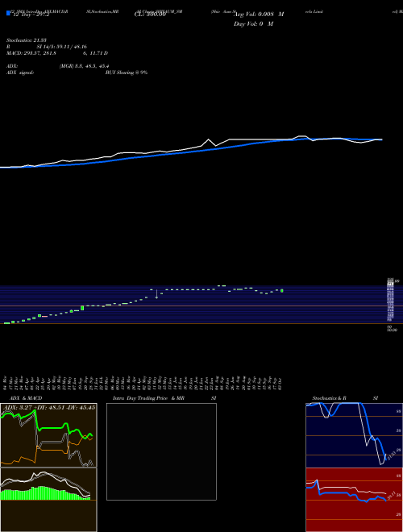The height and width of the screenshot is (532, 403).
Task: Click the last green candle on the right
Action: point(282,291)
